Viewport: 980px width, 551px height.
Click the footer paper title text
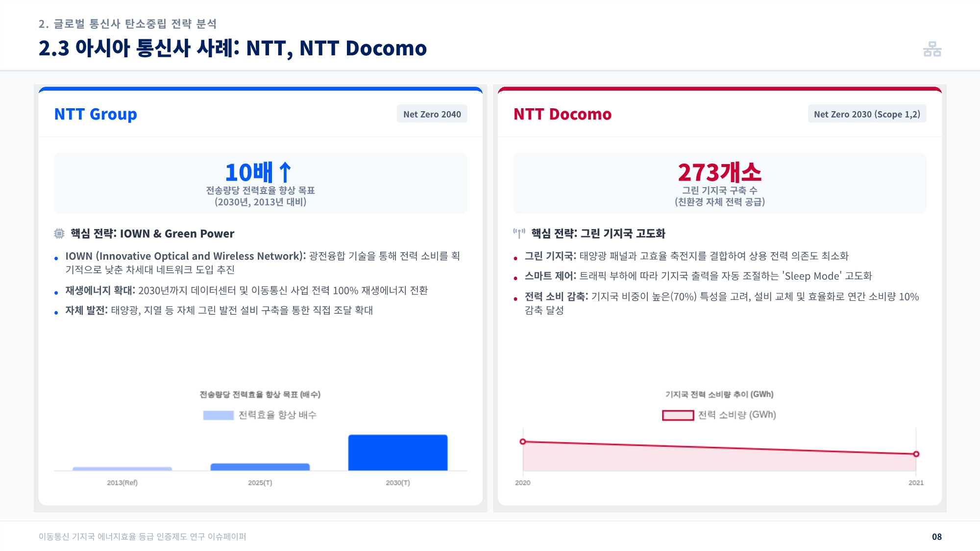142,537
